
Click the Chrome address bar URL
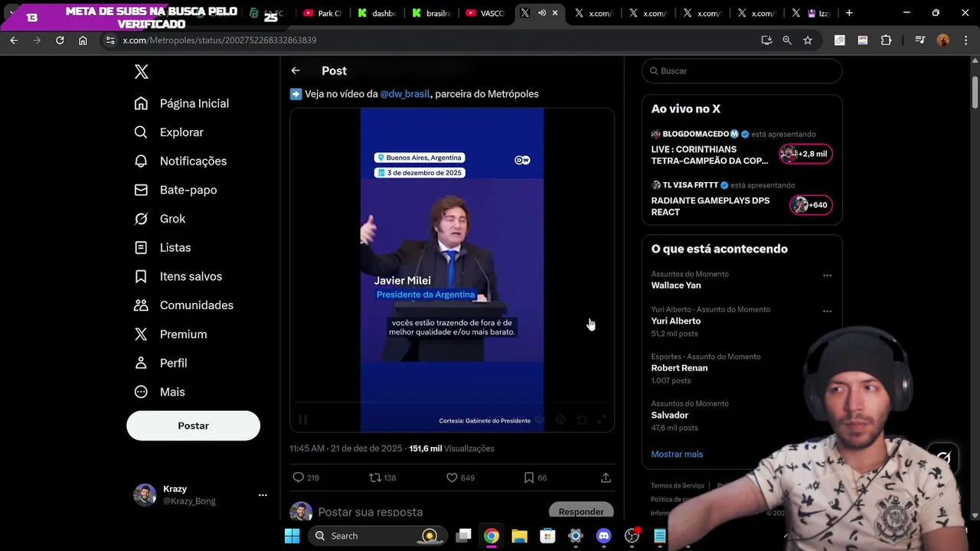point(220,41)
